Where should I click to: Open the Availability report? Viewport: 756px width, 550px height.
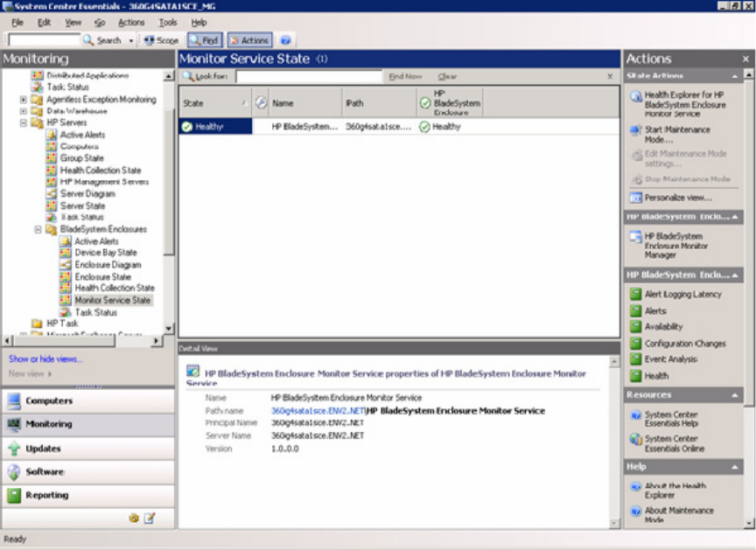(x=663, y=327)
